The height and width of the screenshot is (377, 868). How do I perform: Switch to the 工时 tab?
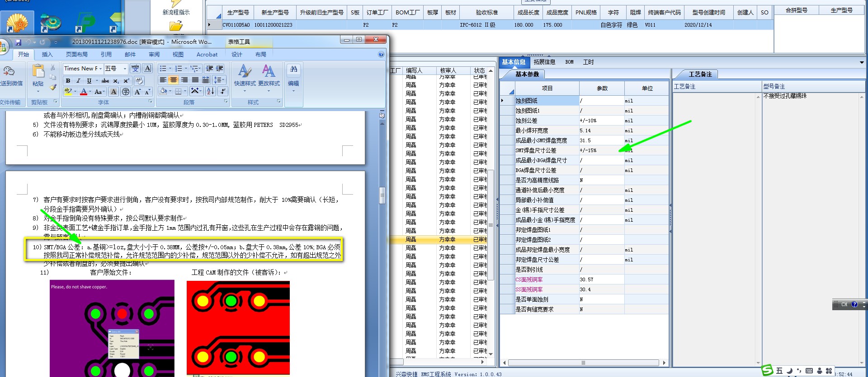coord(588,62)
